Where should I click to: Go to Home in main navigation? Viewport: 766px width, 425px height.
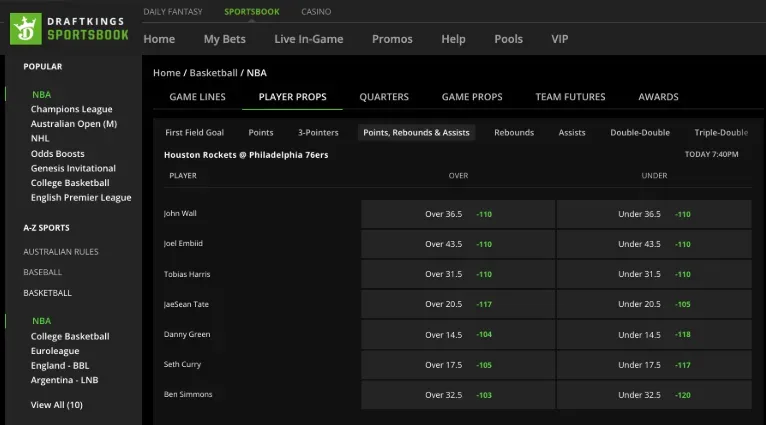tap(159, 39)
